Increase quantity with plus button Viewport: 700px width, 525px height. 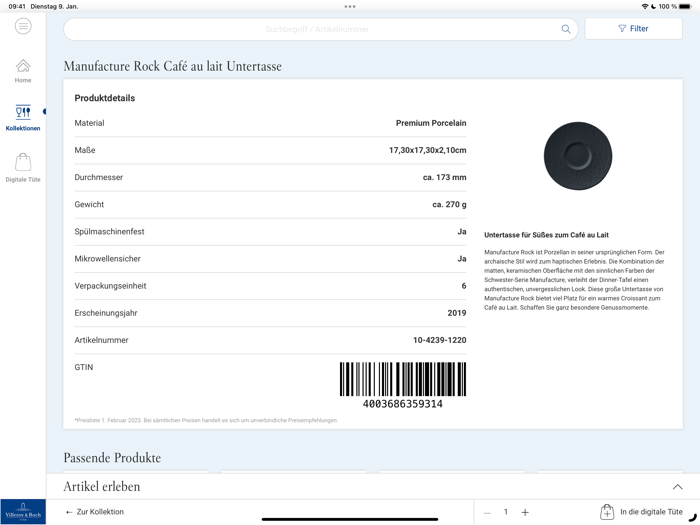coord(525,512)
